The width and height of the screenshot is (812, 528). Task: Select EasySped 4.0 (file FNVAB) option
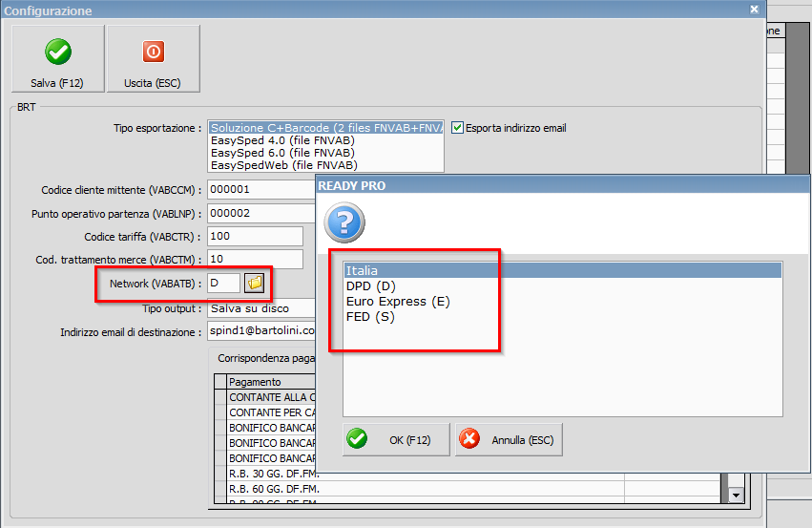[x=325, y=140]
